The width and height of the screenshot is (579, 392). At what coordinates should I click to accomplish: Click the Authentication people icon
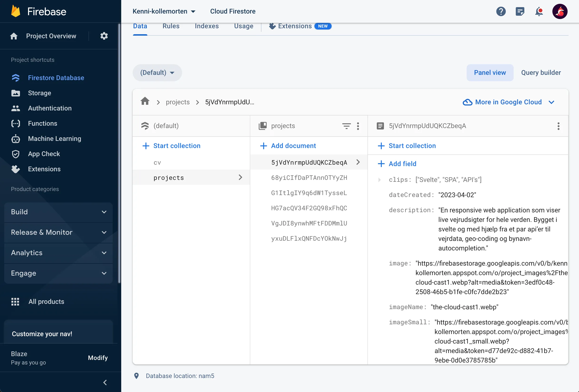(x=16, y=108)
